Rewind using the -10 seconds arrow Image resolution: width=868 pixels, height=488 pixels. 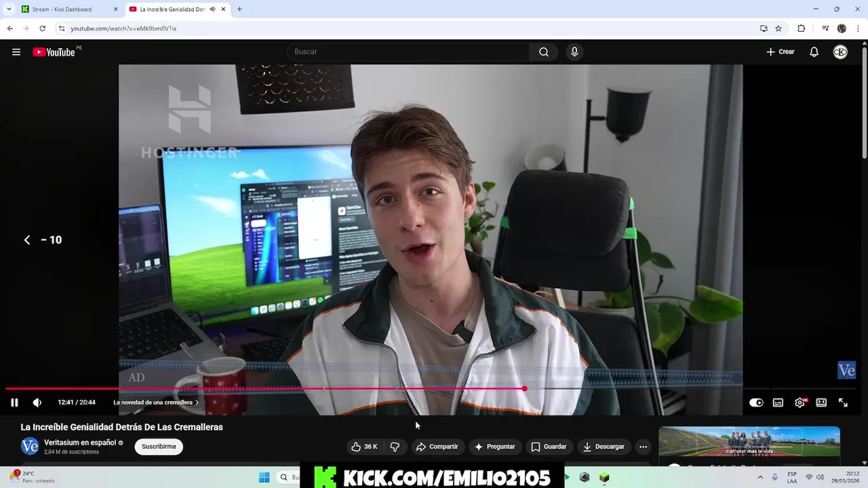[42, 240]
